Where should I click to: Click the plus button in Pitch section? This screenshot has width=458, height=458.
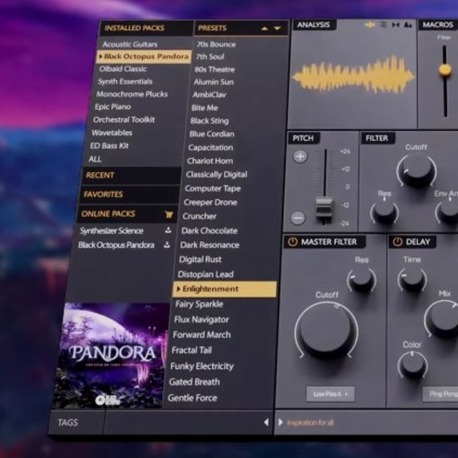(300, 156)
